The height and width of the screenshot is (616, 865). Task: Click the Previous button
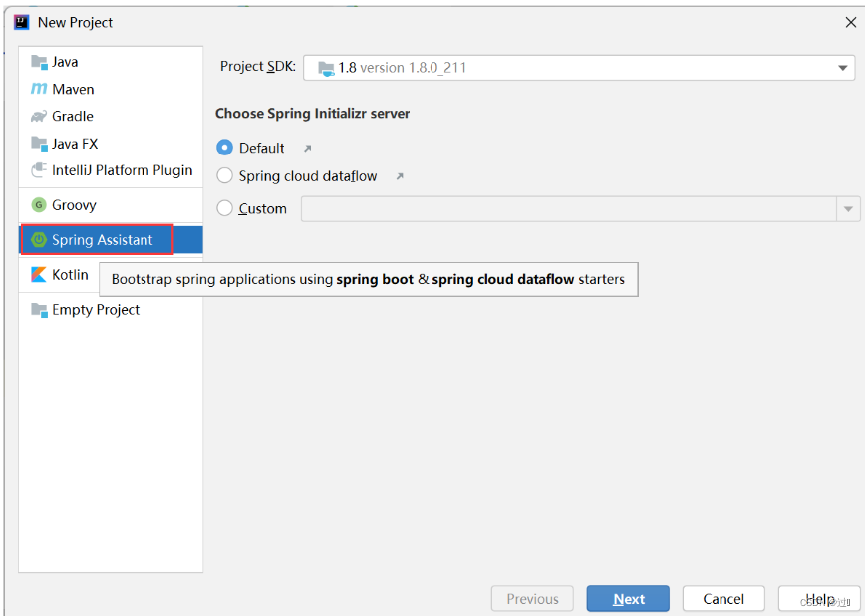[532, 599]
